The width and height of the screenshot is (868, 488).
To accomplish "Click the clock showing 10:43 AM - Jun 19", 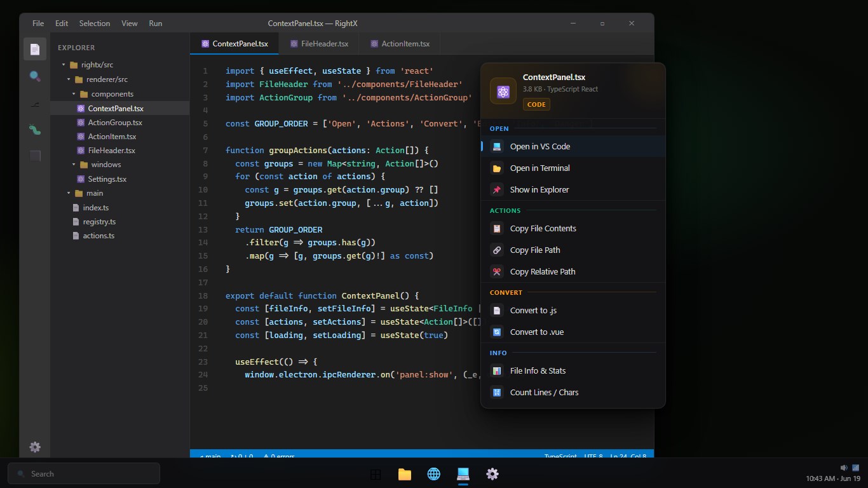I will pyautogui.click(x=832, y=478).
